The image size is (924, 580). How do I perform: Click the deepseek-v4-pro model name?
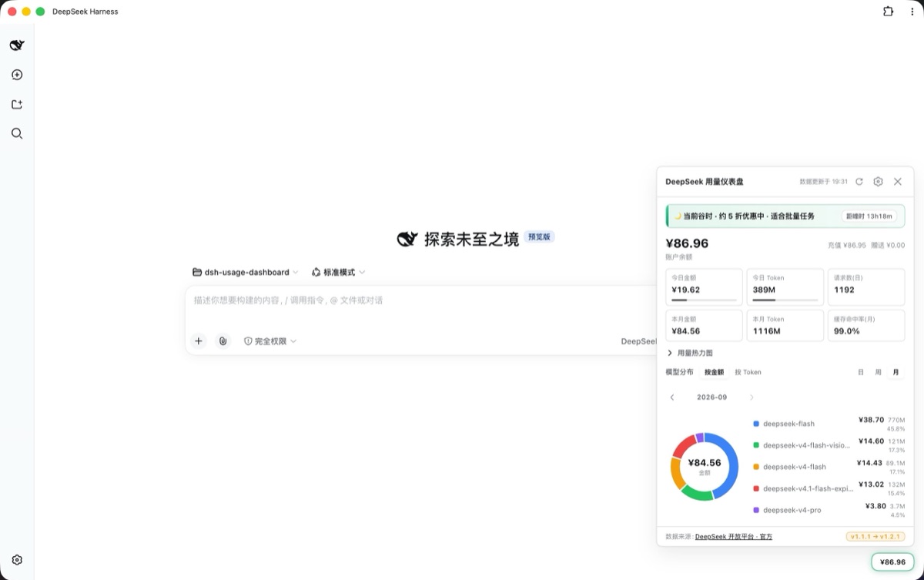coord(792,510)
